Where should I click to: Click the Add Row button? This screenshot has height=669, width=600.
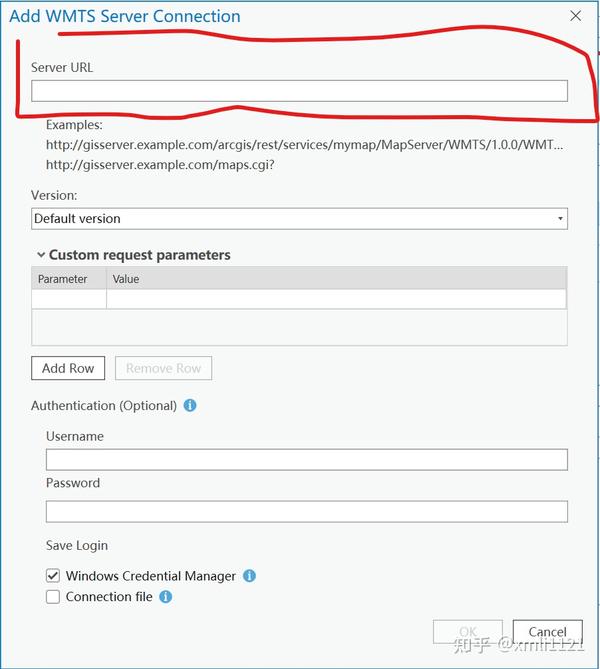point(68,368)
